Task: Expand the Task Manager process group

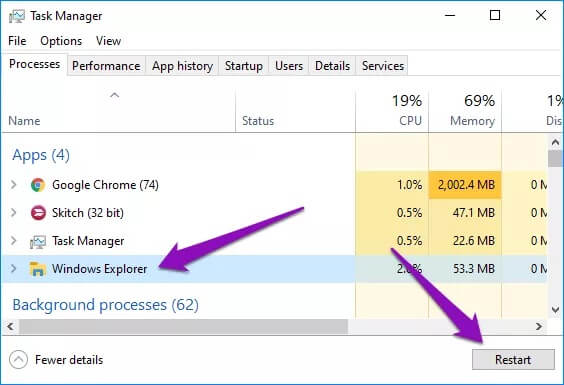Action: (14, 240)
